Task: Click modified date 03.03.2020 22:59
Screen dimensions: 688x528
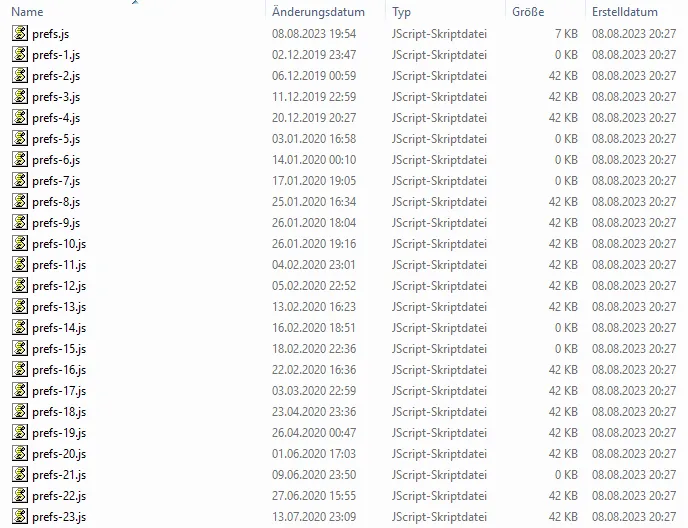Action: (314, 391)
